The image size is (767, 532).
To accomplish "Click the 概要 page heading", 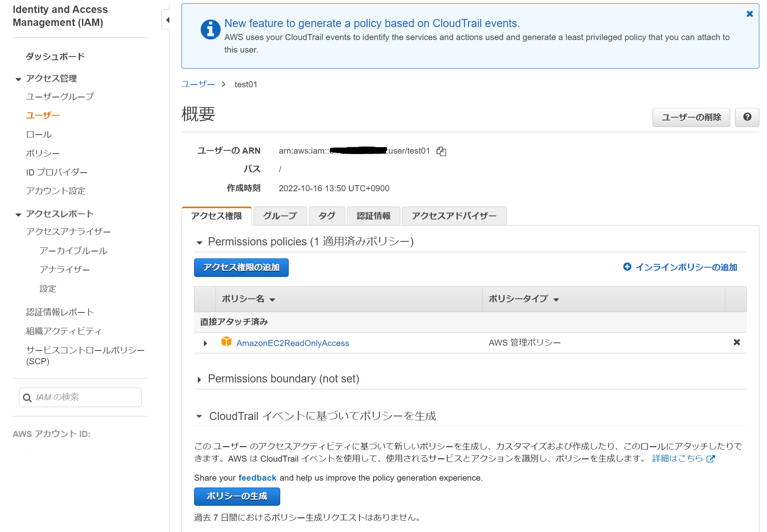I will pyautogui.click(x=198, y=114).
